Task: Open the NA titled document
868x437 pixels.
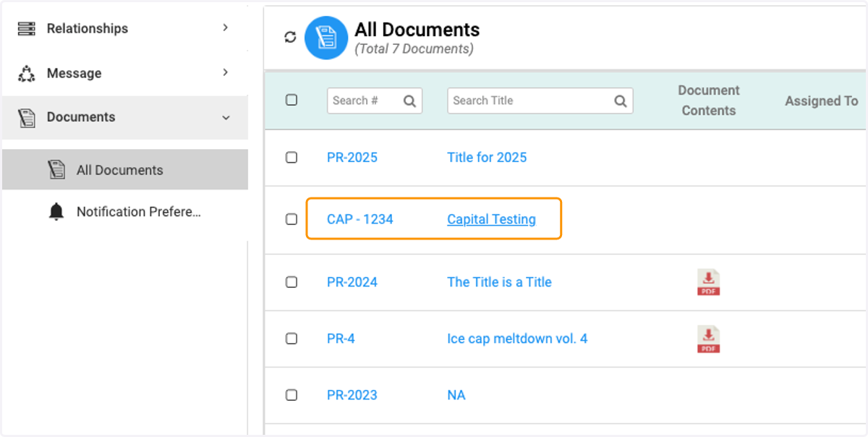Action: [456, 395]
